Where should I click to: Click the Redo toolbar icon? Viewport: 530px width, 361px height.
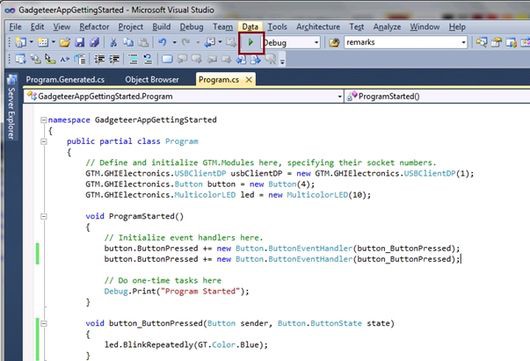coord(186,42)
